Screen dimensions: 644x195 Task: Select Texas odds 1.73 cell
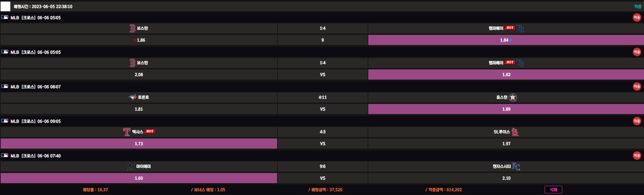pos(139,144)
